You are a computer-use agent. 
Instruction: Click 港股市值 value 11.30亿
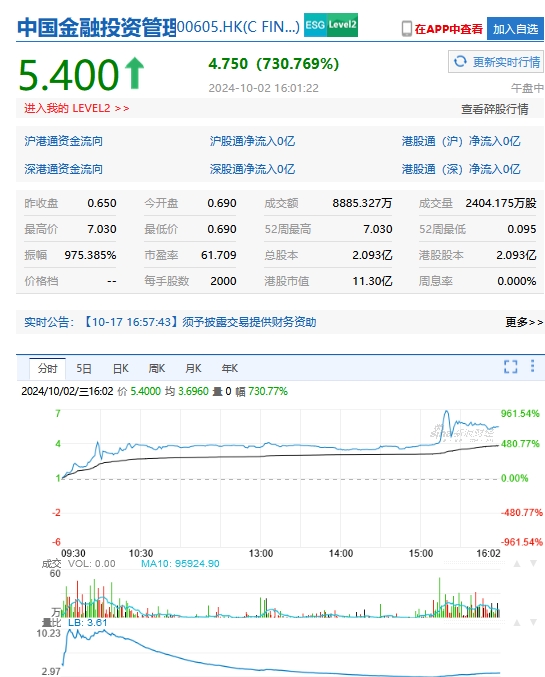[372, 281]
